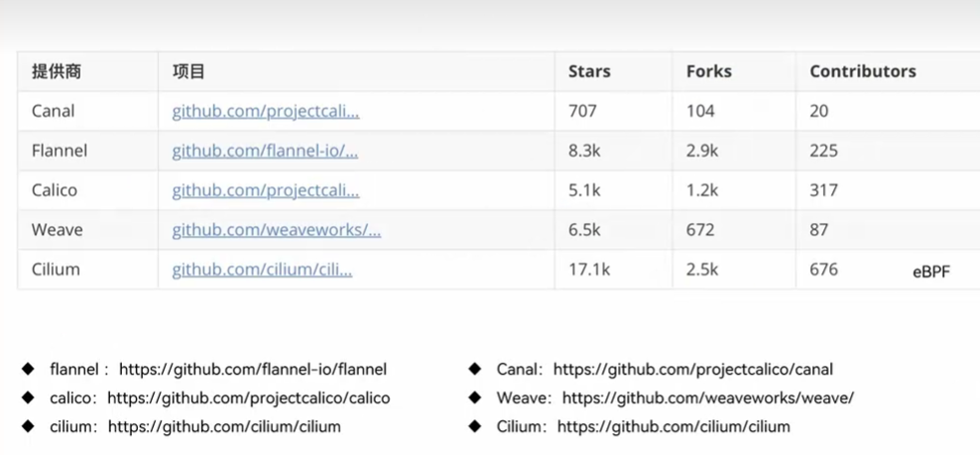Click the 提供商 column header

point(57,71)
